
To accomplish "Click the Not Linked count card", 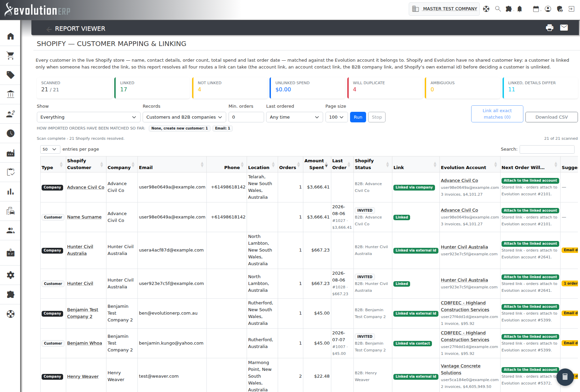I will 230,88.
